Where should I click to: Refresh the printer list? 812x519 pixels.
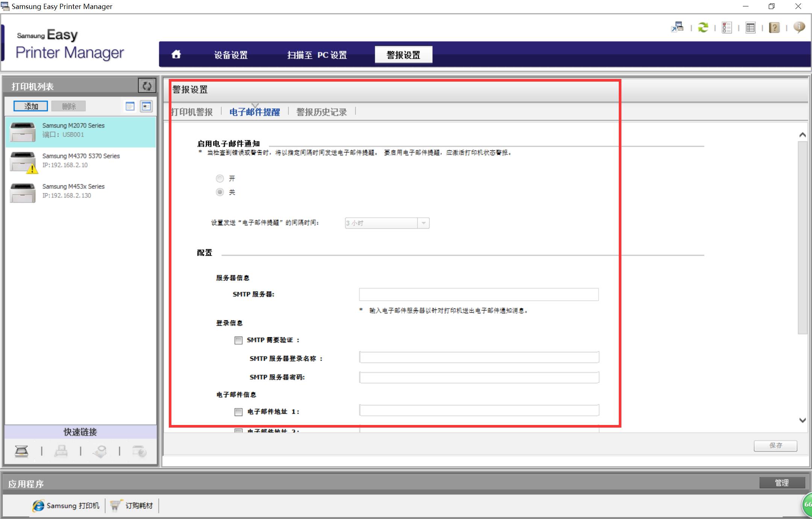[147, 86]
